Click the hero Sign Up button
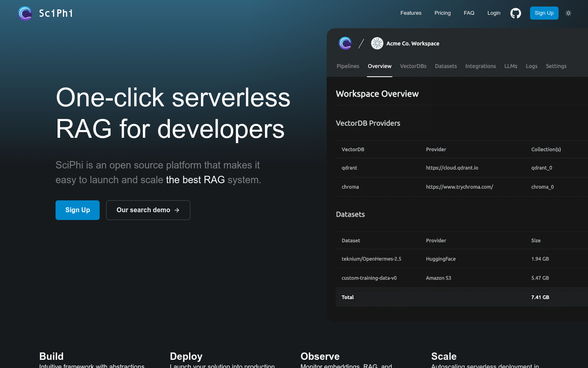The height and width of the screenshot is (368, 588). point(78,210)
